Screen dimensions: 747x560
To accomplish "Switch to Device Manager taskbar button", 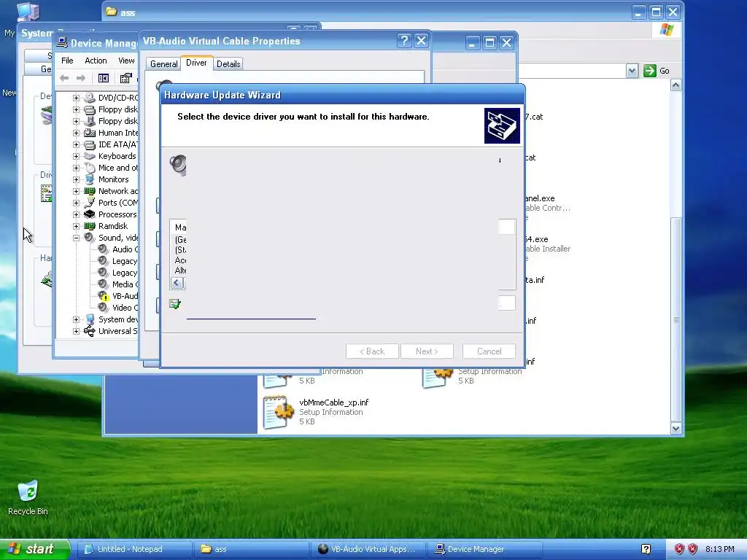I will 485,549.
